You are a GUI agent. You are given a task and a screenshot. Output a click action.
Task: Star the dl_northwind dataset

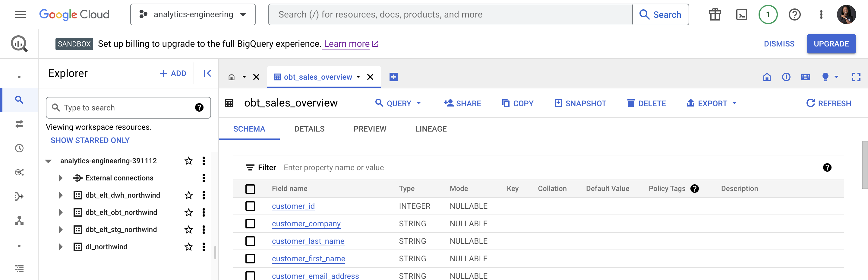click(x=189, y=247)
